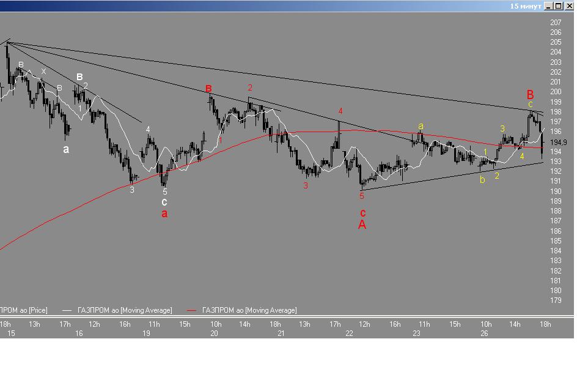Viewport: 588px width, 380px height.
Task: Select the white wave number 3
Action: point(131,190)
